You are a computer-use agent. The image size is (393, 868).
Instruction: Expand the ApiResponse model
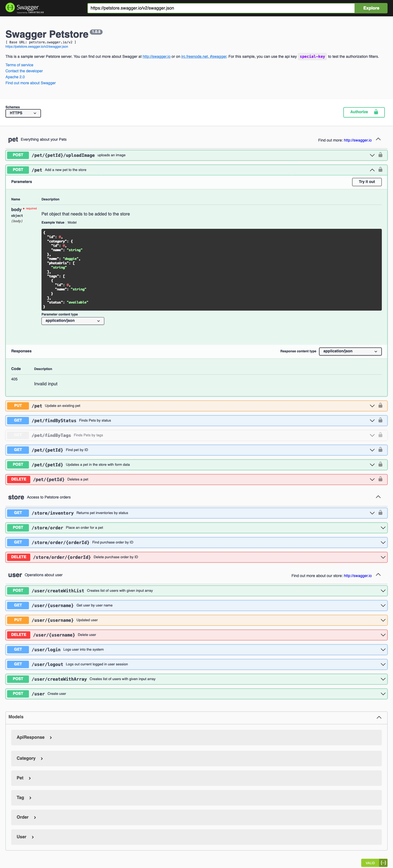[x=34, y=737]
